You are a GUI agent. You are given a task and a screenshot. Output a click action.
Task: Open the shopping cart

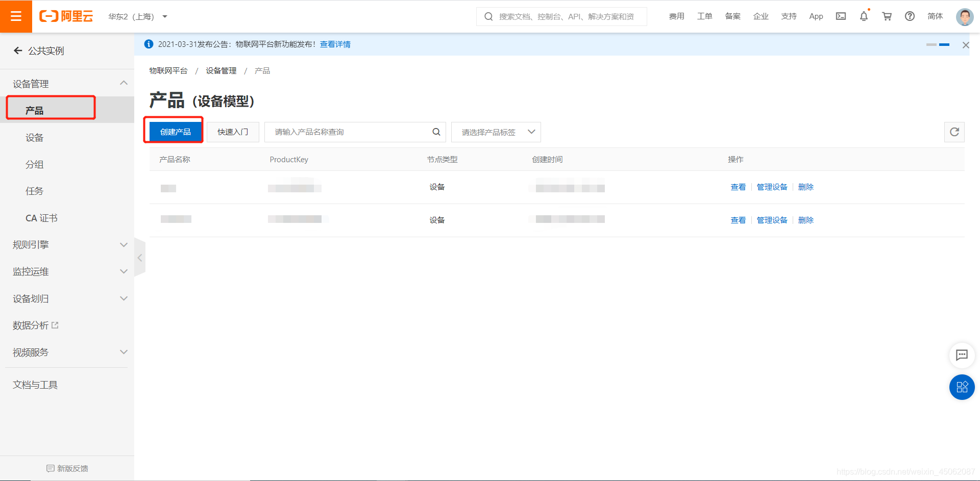[x=887, y=16]
